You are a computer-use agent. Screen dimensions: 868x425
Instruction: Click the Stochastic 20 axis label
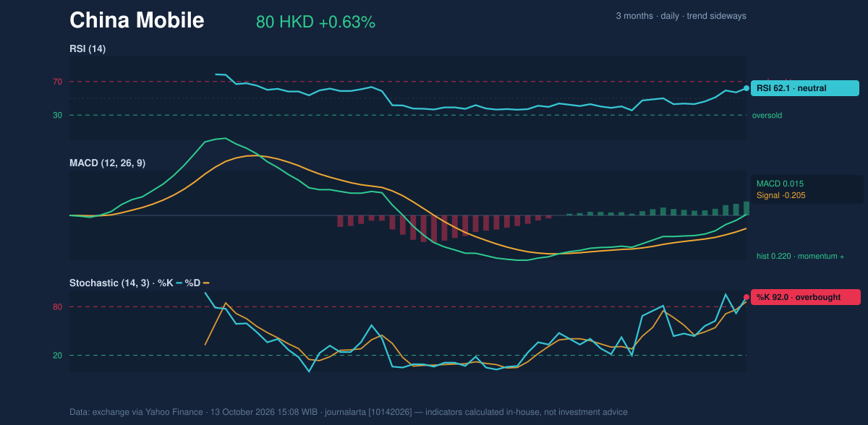[57, 356]
